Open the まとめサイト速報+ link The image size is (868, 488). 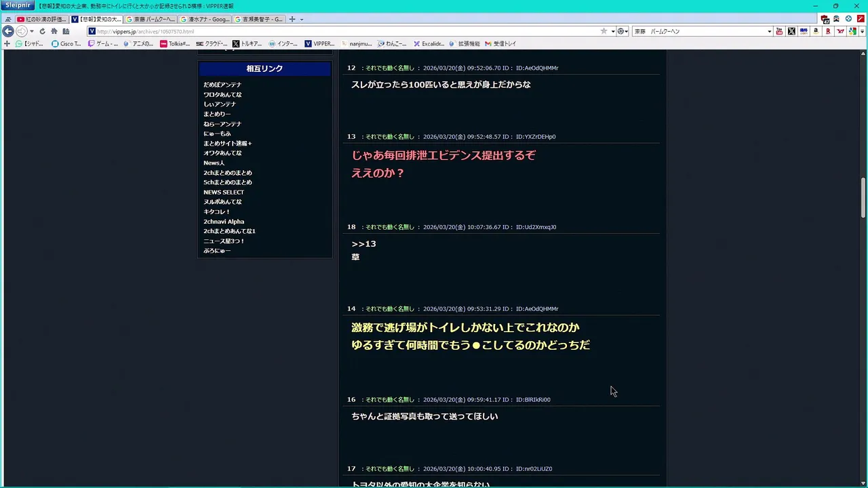tap(227, 144)
